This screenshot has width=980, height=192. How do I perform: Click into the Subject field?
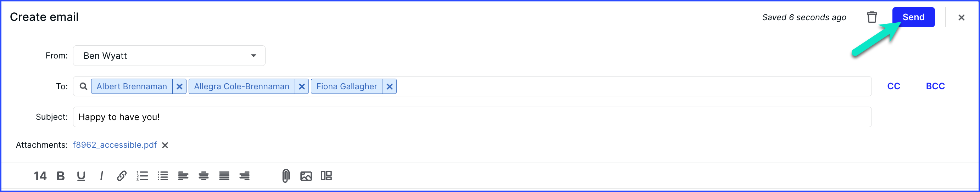pyautogui.click(x=472, y=117)
